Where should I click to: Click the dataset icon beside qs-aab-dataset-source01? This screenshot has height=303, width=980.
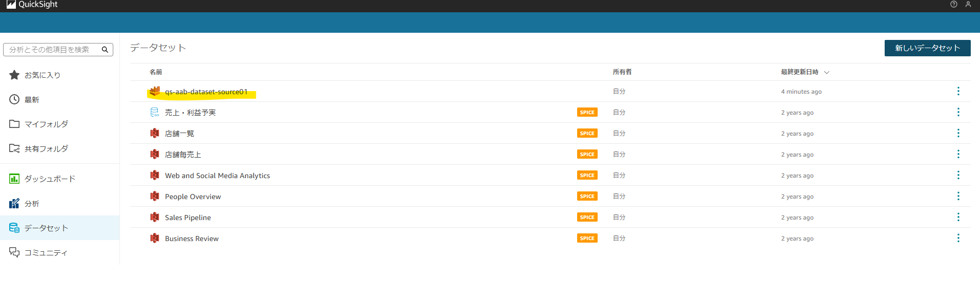[x=155, y=91]
